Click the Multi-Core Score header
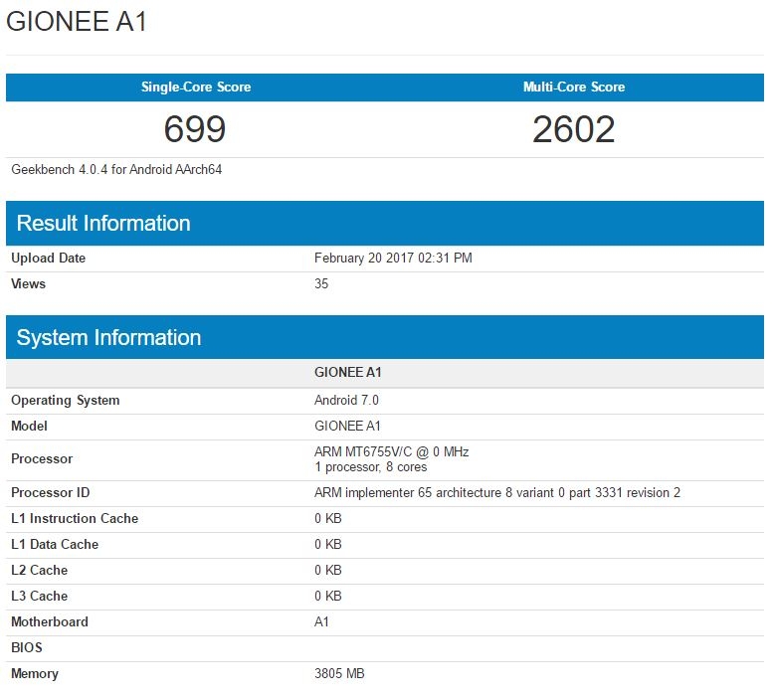 [x=574, y=87]
